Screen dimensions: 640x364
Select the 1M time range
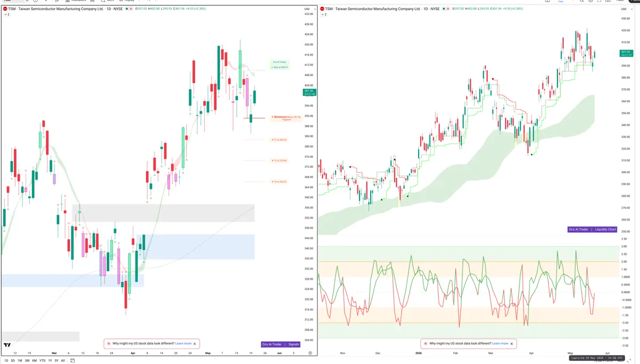tap(20, 361)
